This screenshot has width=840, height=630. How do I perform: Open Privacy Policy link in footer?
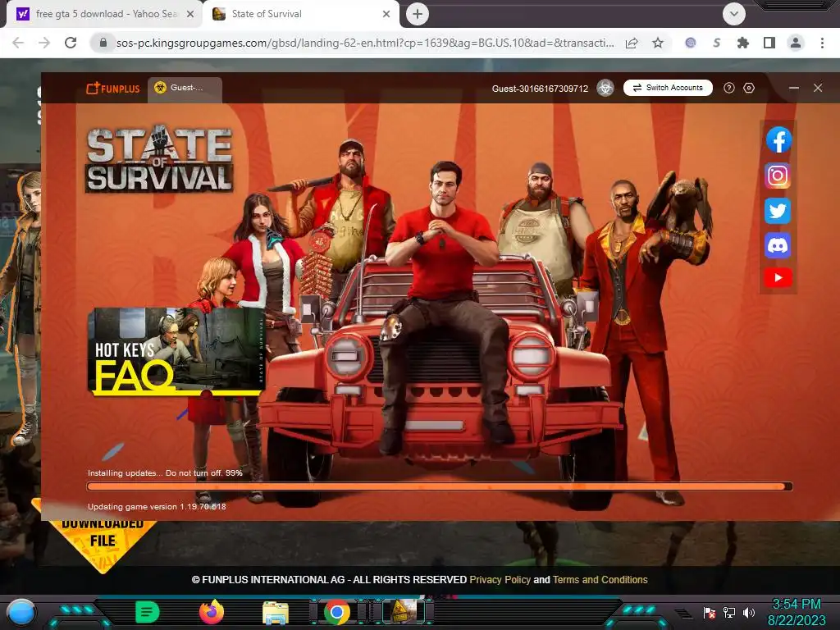(500, 580)
